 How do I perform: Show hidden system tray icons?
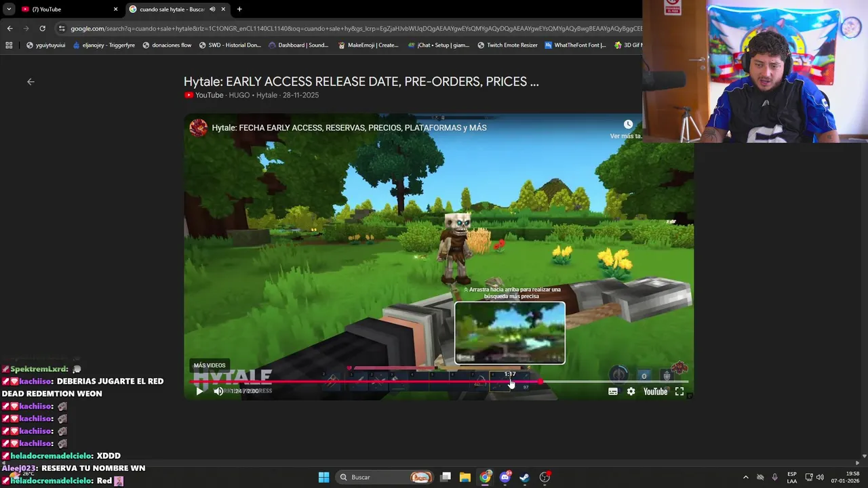[746, 477]
